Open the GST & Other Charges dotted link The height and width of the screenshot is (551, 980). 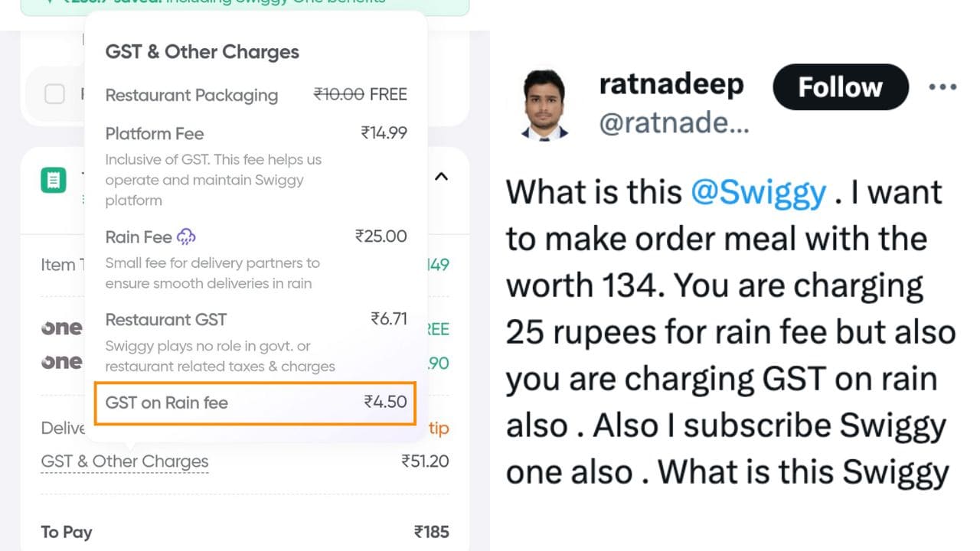[x=125, y=461]
